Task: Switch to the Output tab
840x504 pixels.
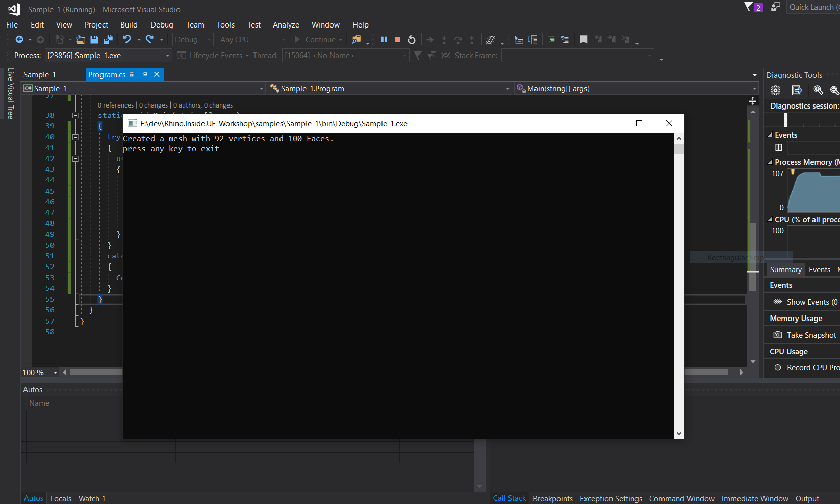Action: click(x=807, y=498)
